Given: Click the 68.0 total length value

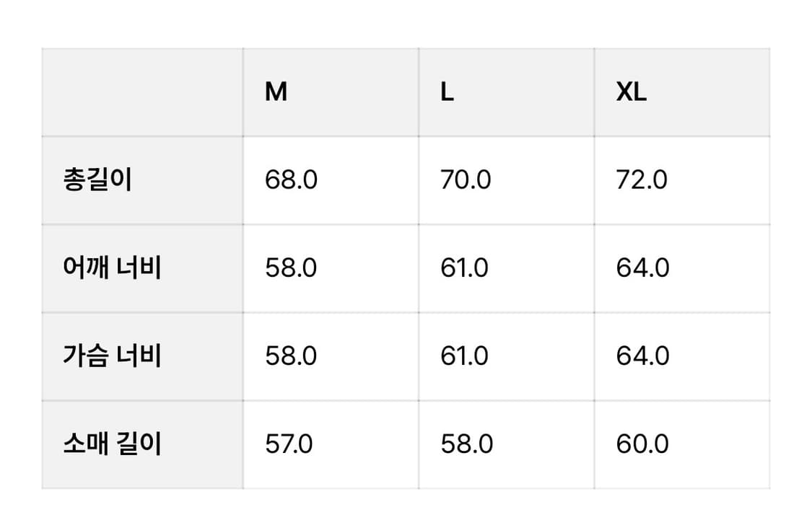Looking at the screenshot, I should (x=291, y=180).
